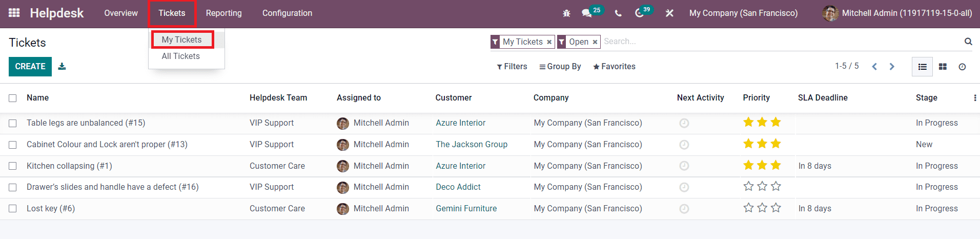Open the Favorites dropdown
Screen dimensions: 980x239
click(x=614, y=67)
